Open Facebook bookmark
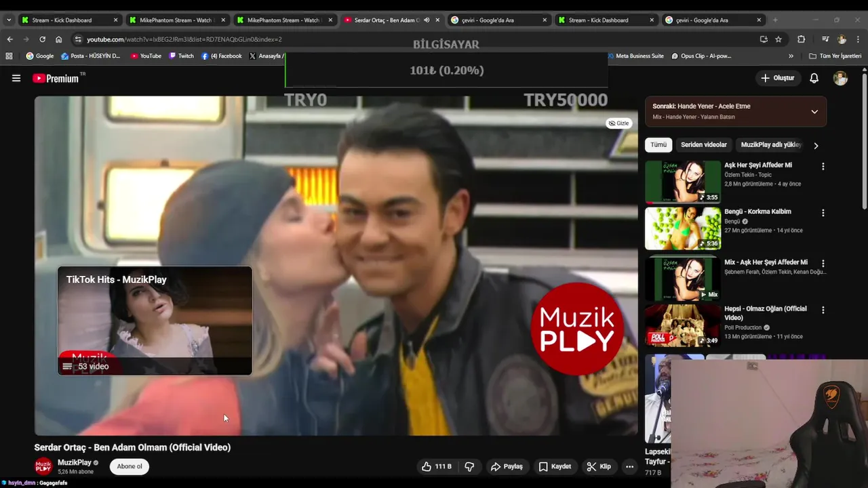This screenshot has width=868, height=488. pos(221,56)
